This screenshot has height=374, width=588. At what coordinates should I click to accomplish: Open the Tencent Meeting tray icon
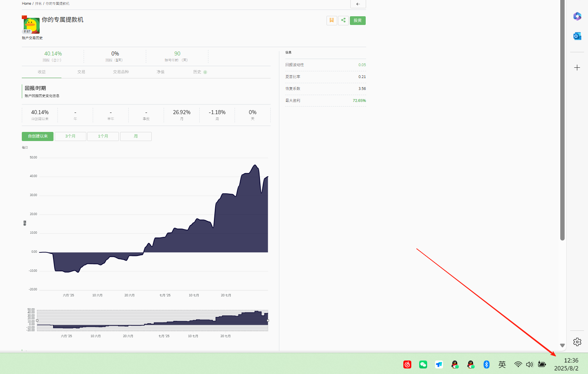point(439,364)
